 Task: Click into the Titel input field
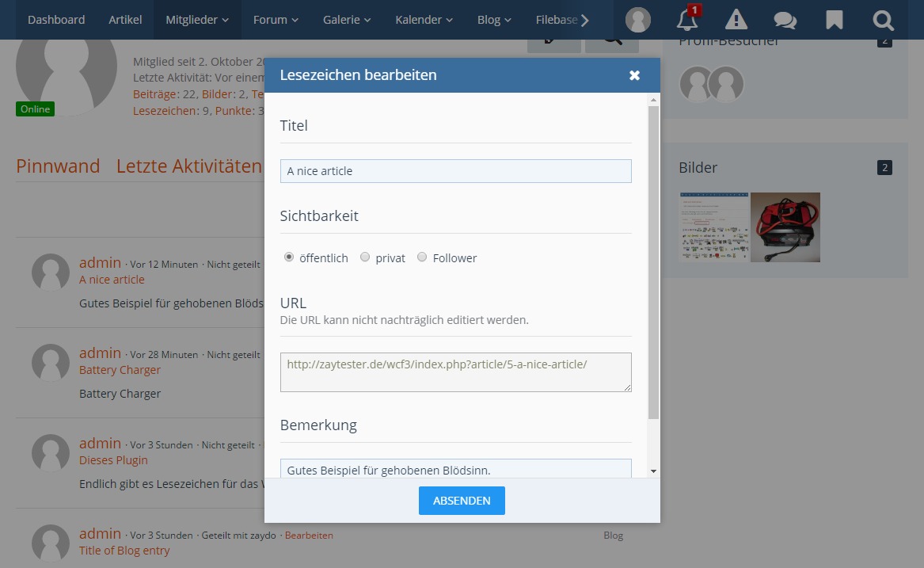pyautogui.click(x=455, y=171)
